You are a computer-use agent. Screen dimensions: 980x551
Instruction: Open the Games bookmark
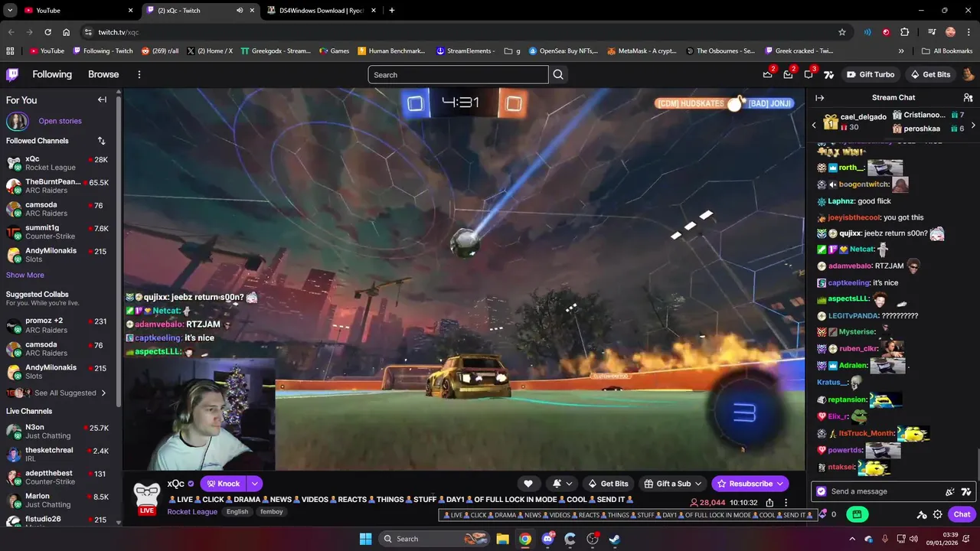(334, 51)
